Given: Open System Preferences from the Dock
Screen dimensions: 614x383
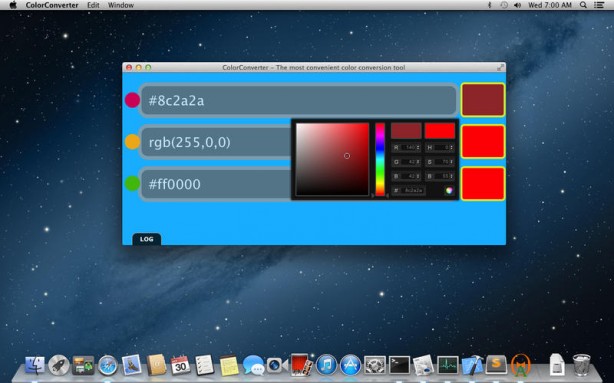Looking at the screenshot, I should tap(375, 365).
